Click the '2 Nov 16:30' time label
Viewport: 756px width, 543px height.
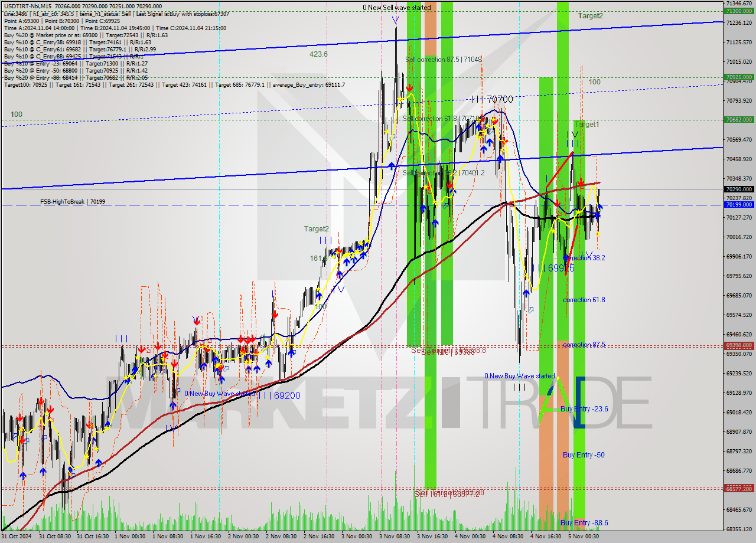point(319,537)
